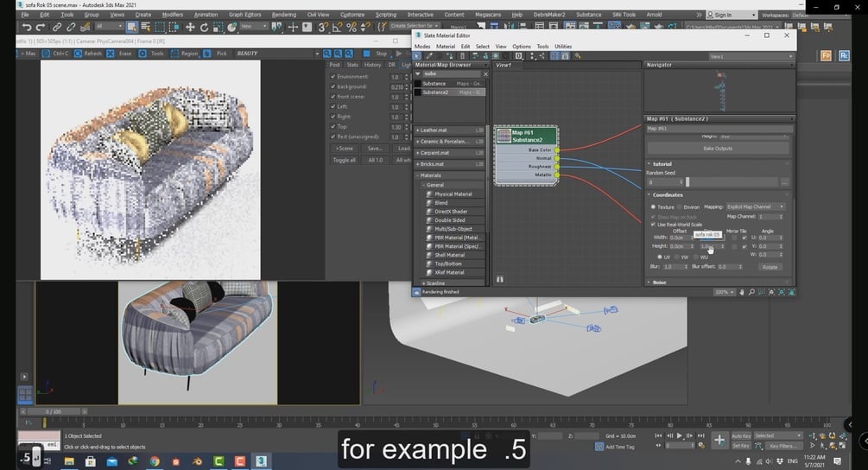Image resolution: width=868 pixels, height=470 pixels.
Task: Select the Texture radio button
Action: pos(653,207)
